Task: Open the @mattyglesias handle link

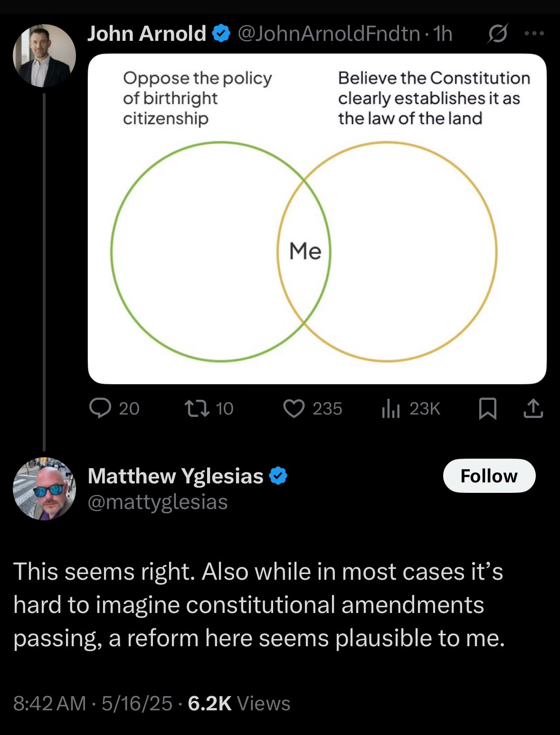Action: click(158, 502)
